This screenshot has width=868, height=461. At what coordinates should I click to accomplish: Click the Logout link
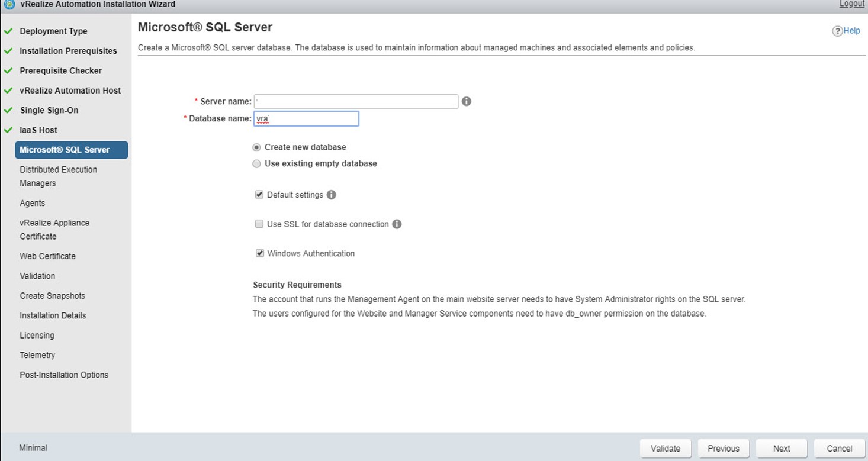(x=852, y=4)
